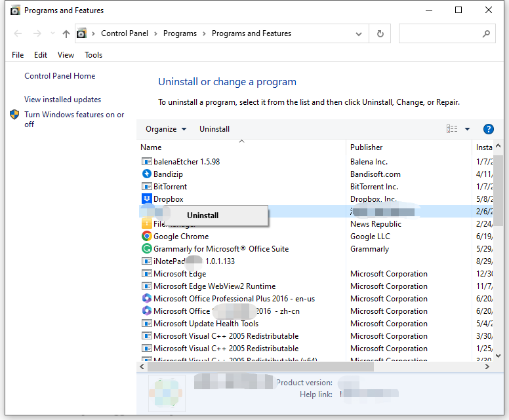Viewport: 509px width, 420px height.
Task: Click the News Republic publisher cell
Action: pos(376,224)
